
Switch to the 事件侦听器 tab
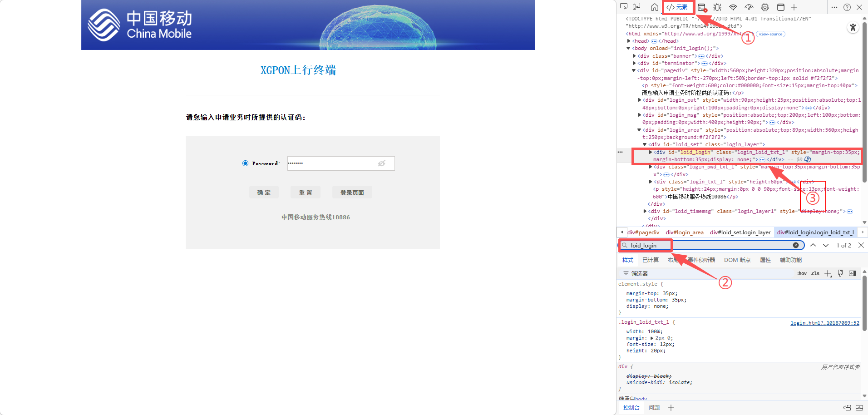pyautogui.click(x=701, y=260)
